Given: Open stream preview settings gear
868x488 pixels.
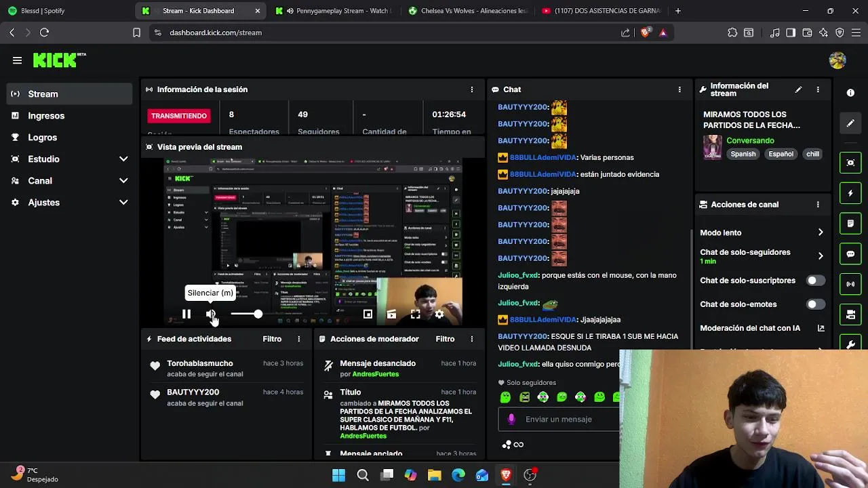Looking at the screenshot, I should [439, 314].
